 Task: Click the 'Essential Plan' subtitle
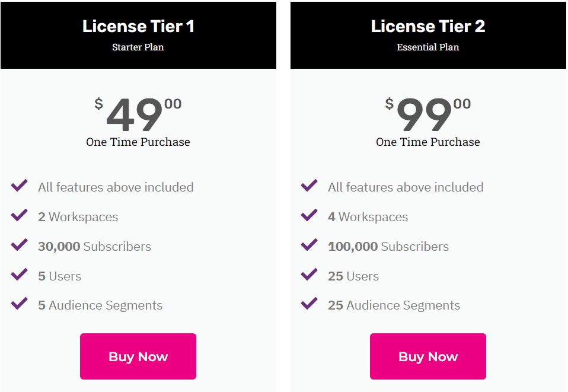(x=428, y=47)
